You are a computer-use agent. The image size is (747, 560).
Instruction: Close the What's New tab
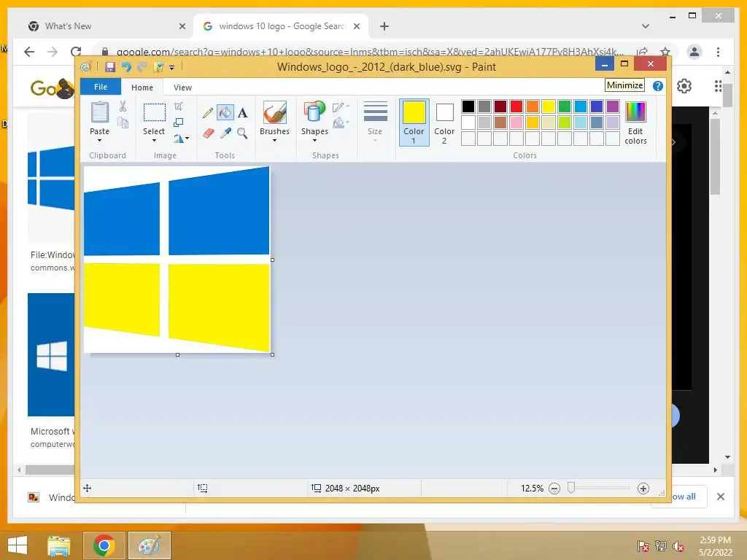pos(182,26)
